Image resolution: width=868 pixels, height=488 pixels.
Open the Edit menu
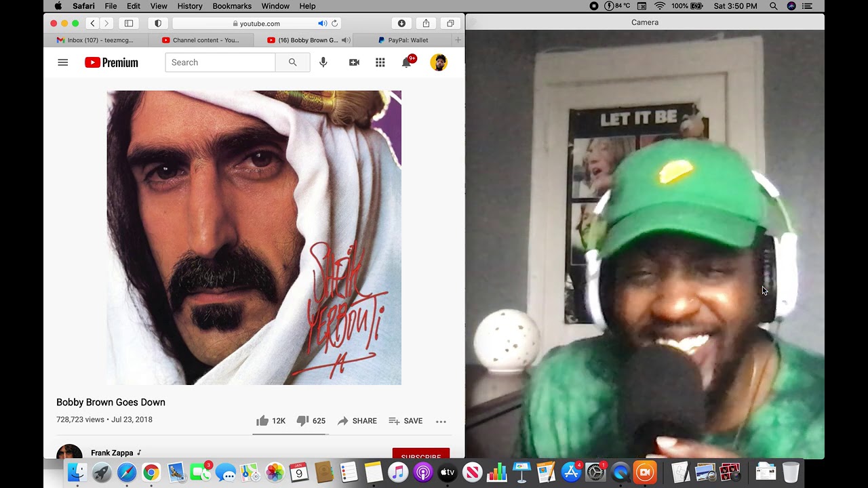(134, 6)
